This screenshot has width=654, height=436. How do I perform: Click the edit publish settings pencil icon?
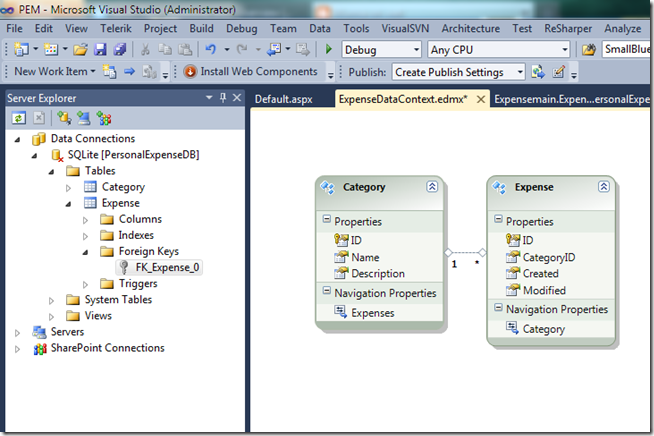click(x=558, y=72)
